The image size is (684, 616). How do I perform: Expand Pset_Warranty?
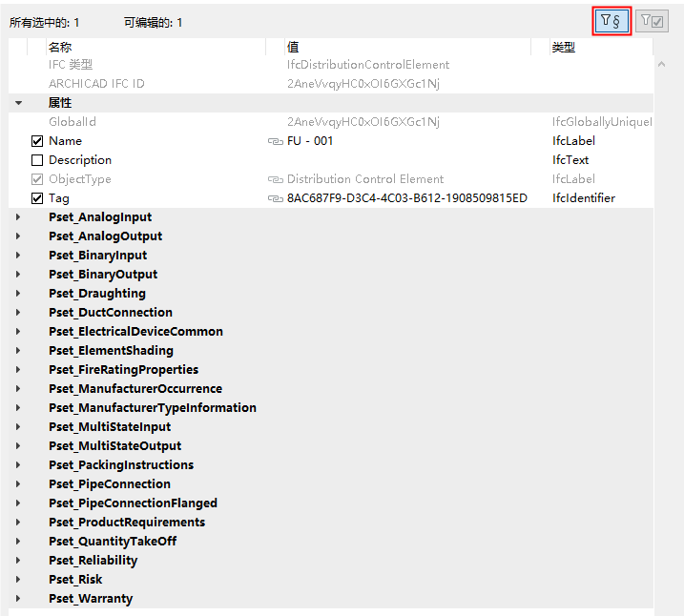pyautogui.click(x=18, y=599)
